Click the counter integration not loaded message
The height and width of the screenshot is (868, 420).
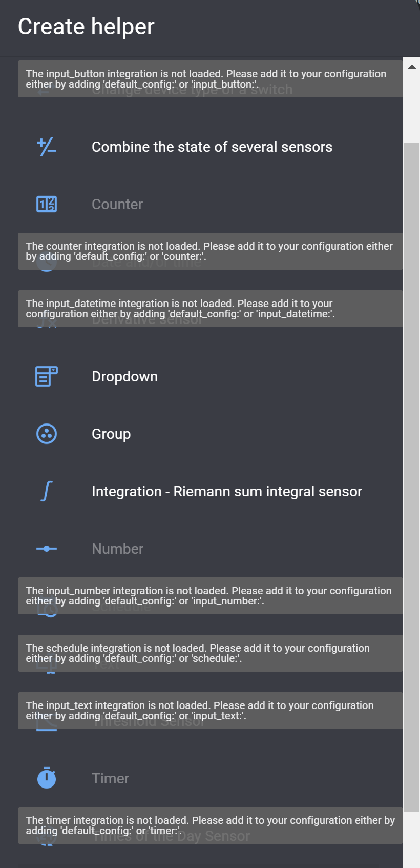[210, 251]
